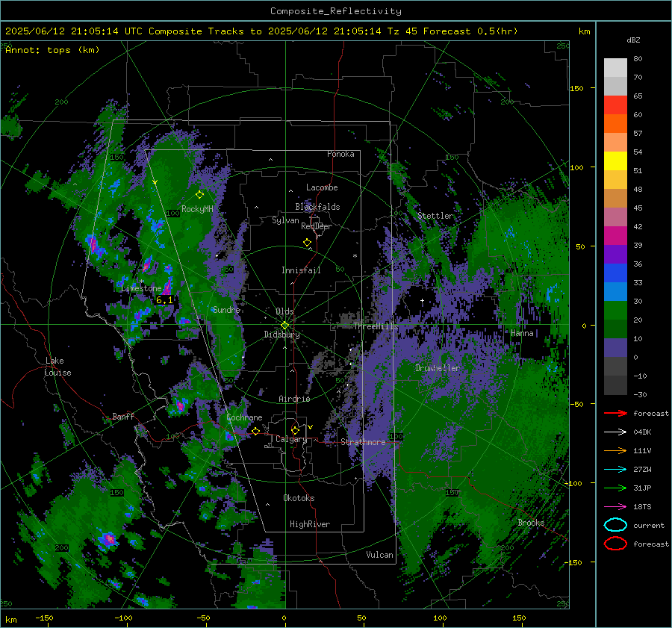Select the bright yellow band in dBZ legend
This screenshot has height=628, width=672.
[x=615, y=161]
